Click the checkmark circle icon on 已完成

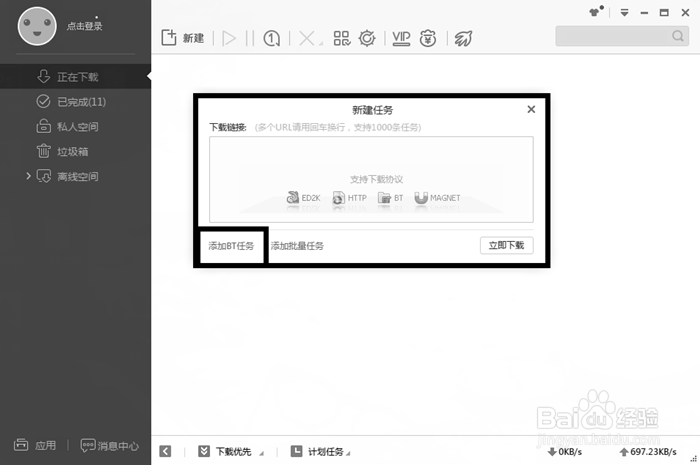(43, 101)
